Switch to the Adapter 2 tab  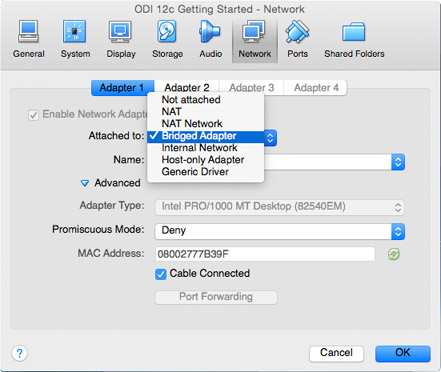click(x=187, y=88)
